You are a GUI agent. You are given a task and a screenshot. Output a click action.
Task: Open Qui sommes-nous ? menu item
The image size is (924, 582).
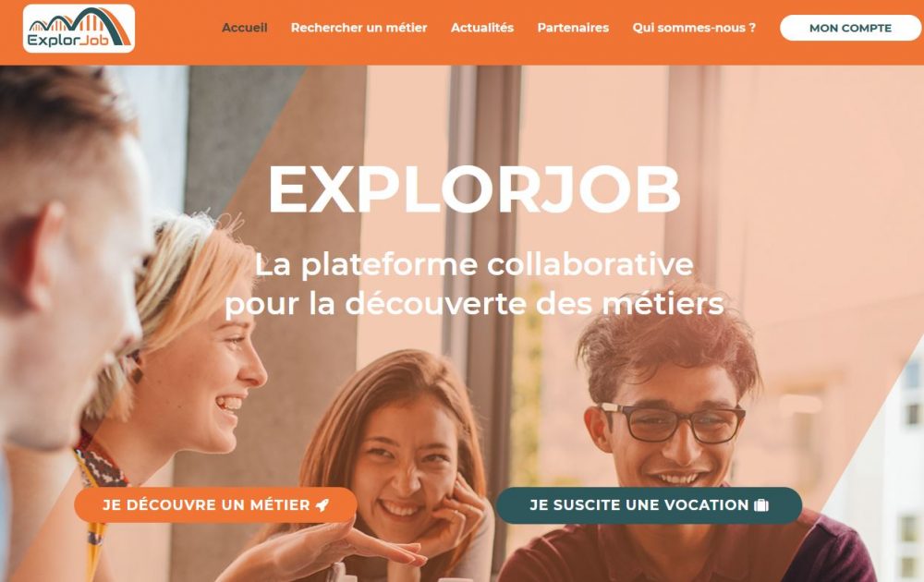pos(694,28)
